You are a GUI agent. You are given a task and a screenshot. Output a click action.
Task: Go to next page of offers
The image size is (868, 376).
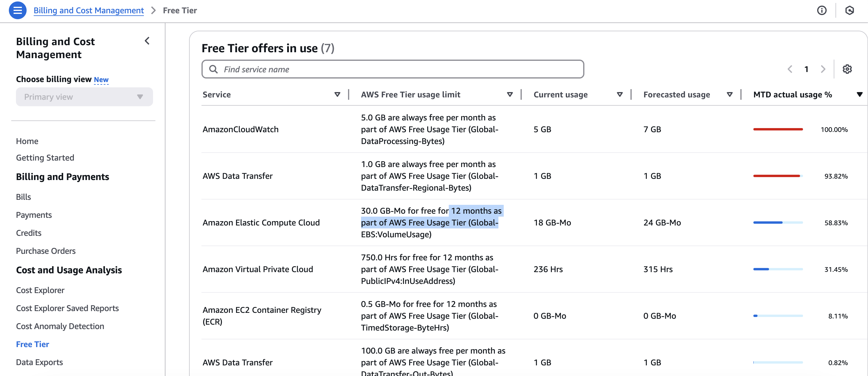[x=823, y=69]
